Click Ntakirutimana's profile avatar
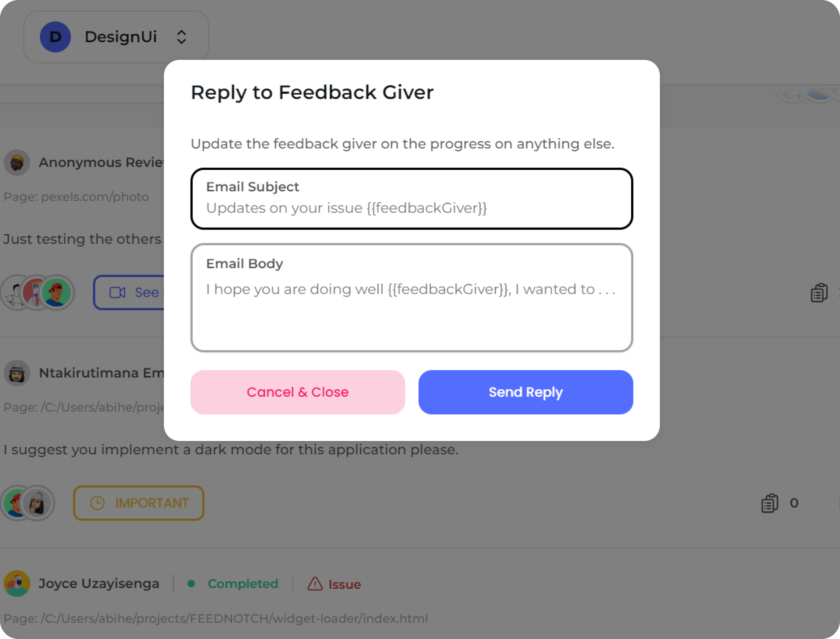This screenshot has height=639, width=840. (x=17, y=373)
